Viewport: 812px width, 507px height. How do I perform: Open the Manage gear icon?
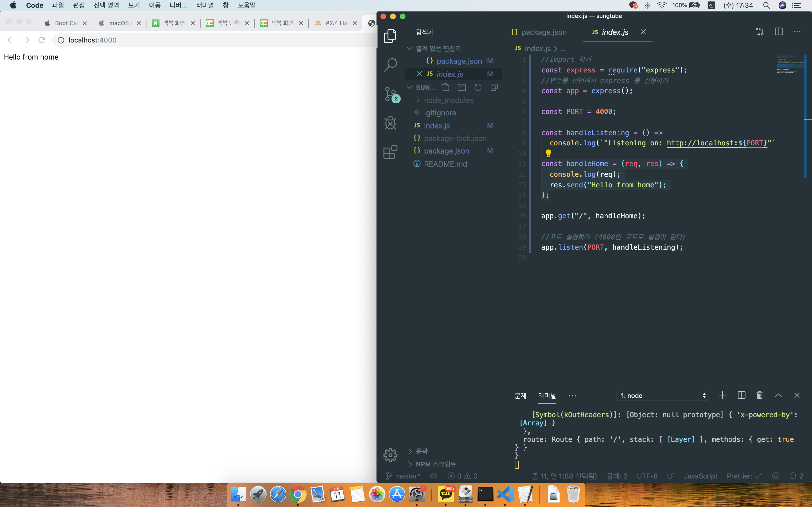click(x=390, y=455)
